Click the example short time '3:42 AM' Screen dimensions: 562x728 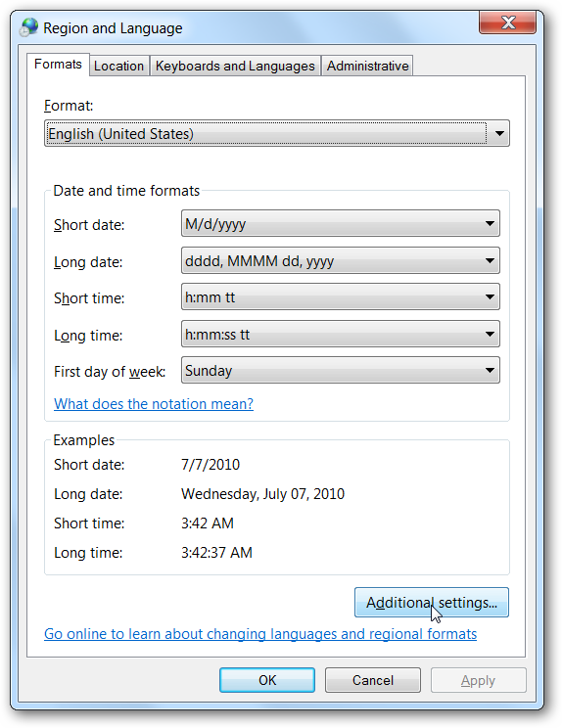point(208,523)
